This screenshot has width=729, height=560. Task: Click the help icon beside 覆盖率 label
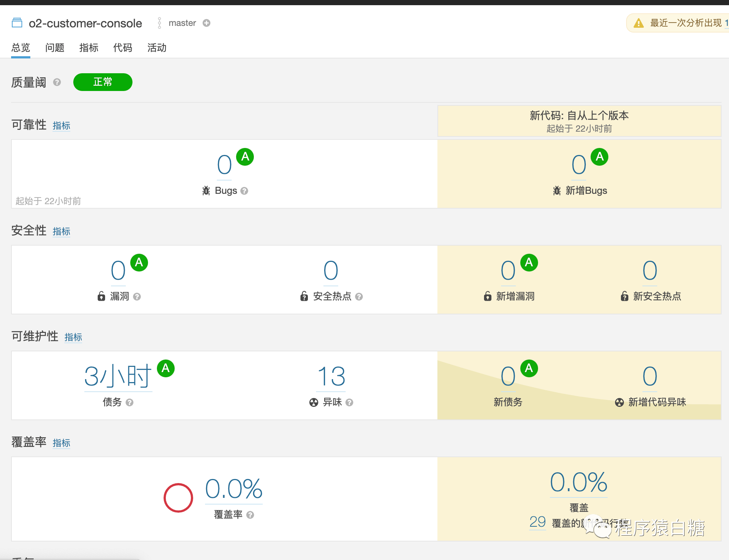[250, 515]
